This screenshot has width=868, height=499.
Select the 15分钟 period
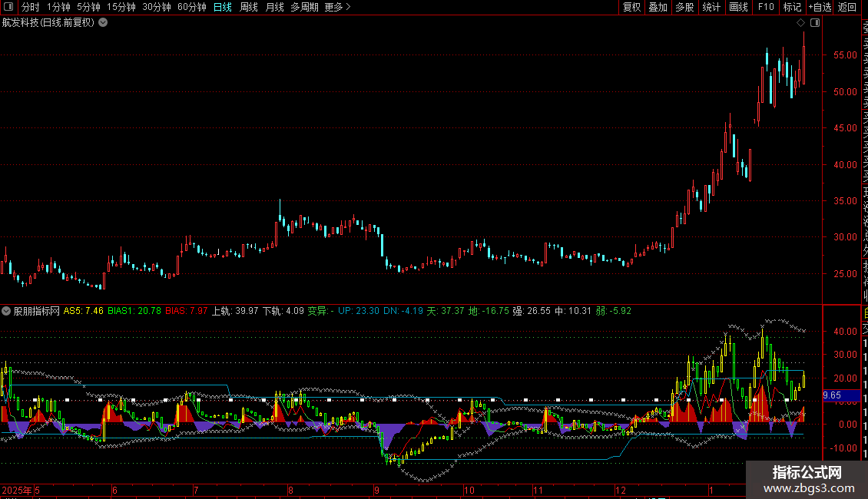point(121,7)
